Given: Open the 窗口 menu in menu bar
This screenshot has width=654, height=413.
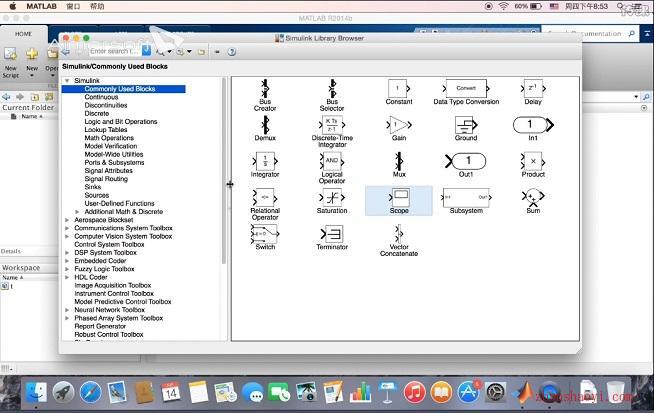Looking at the screenshot, I should (73, 6).
